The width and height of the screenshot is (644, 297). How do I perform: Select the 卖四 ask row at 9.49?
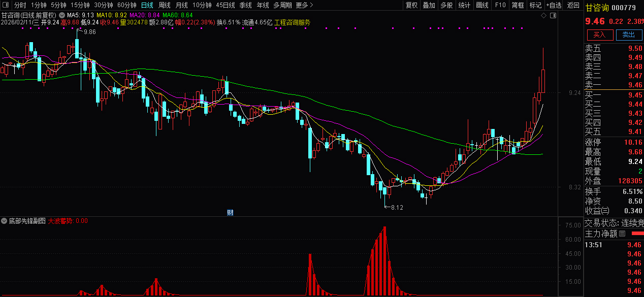[x=614, y=57]
